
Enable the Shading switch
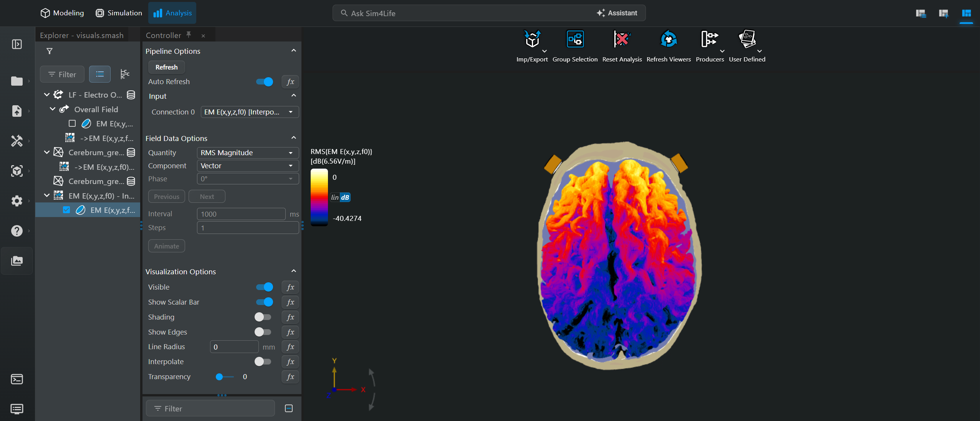[263, 317]
